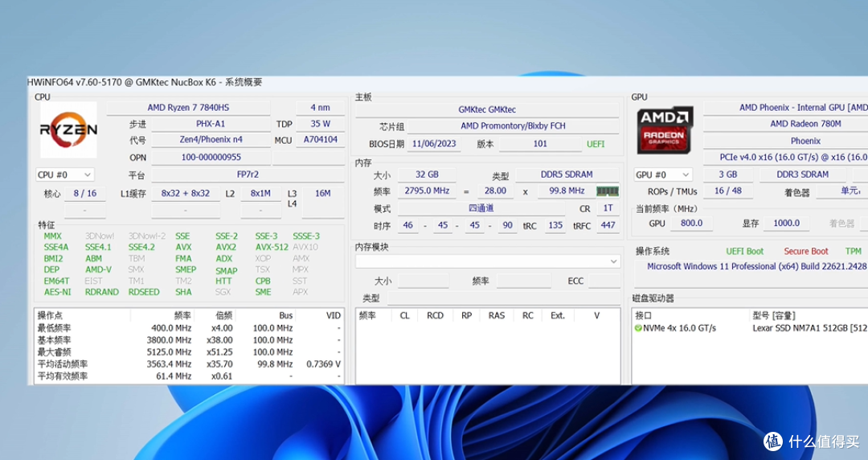Click the AMD Radeon Graphics logo
Image resolution: width=868 pixels, height=460 pixels.
point(664,130)
